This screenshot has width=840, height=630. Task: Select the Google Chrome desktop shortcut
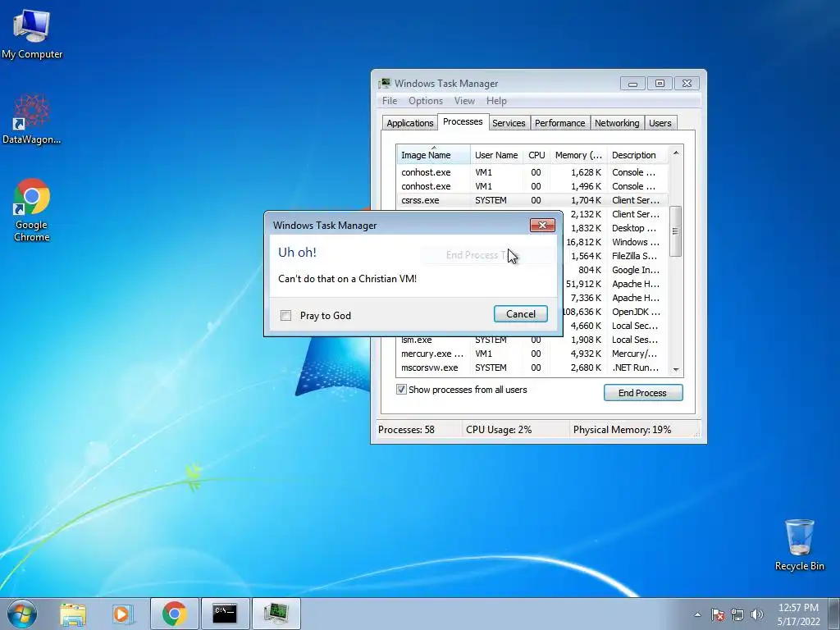[32, 210]
